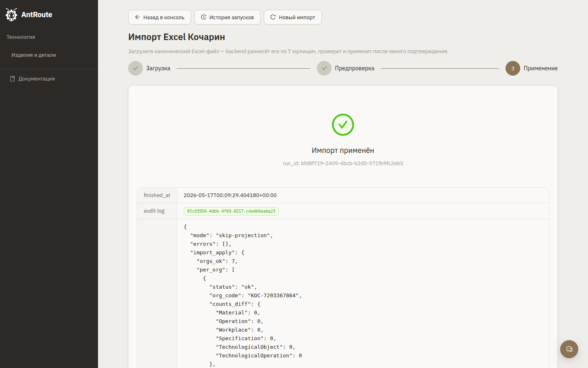Click the Загрузка step label
The image size is (588, 368).
158,68
